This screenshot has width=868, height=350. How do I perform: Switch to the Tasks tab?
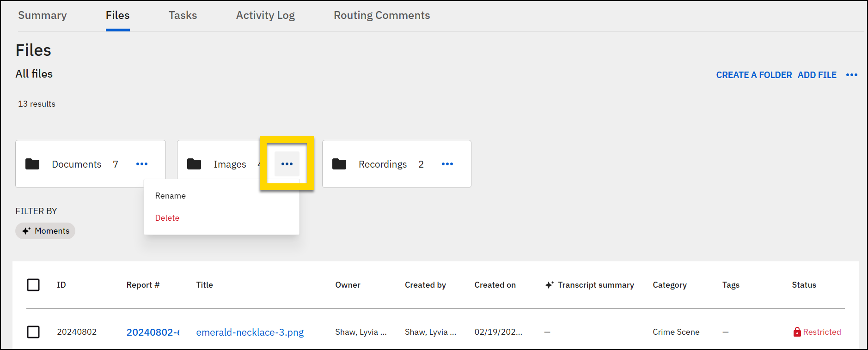tap(183, 15)
